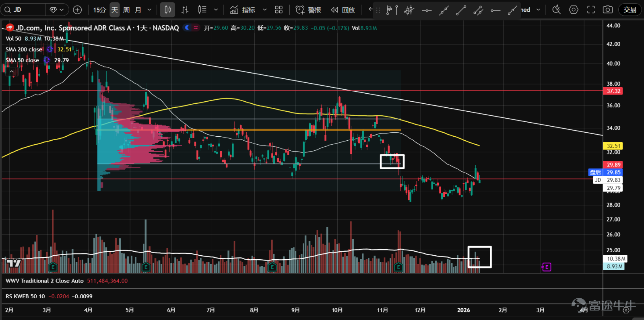Toggle the extended-hours session moon icon
The image size is (644, 320).
(x=187, y=28)
